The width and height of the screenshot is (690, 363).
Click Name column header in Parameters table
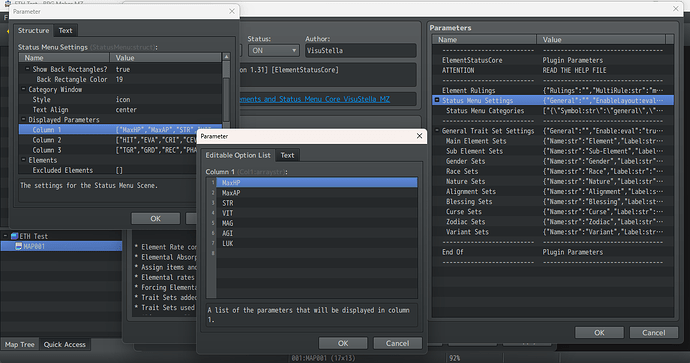click(484, 40)
